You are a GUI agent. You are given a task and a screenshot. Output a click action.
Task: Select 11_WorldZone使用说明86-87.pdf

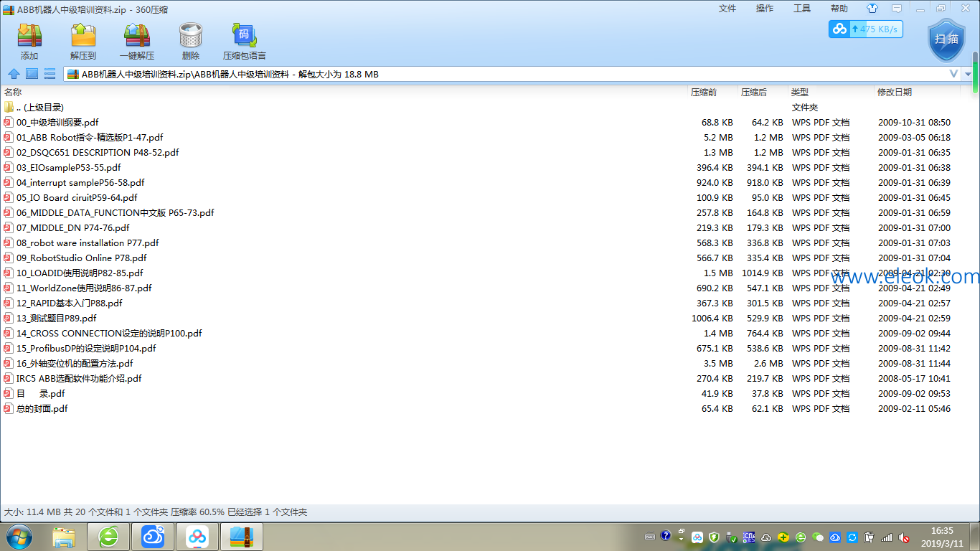tap(84, 288)
